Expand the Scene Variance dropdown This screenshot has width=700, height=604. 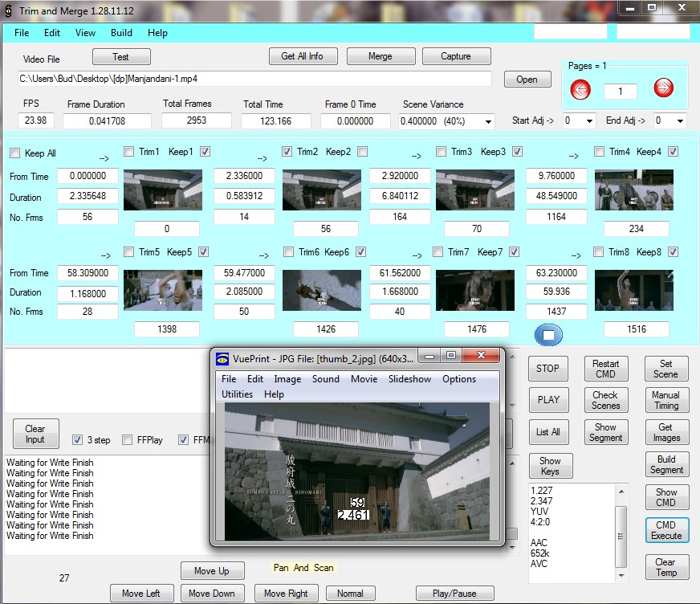tap(487, 121)
